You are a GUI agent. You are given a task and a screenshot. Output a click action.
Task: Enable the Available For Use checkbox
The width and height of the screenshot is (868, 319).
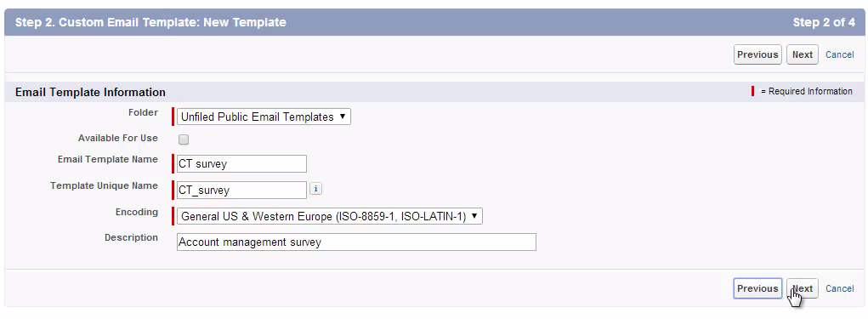(x=184, y=140)
